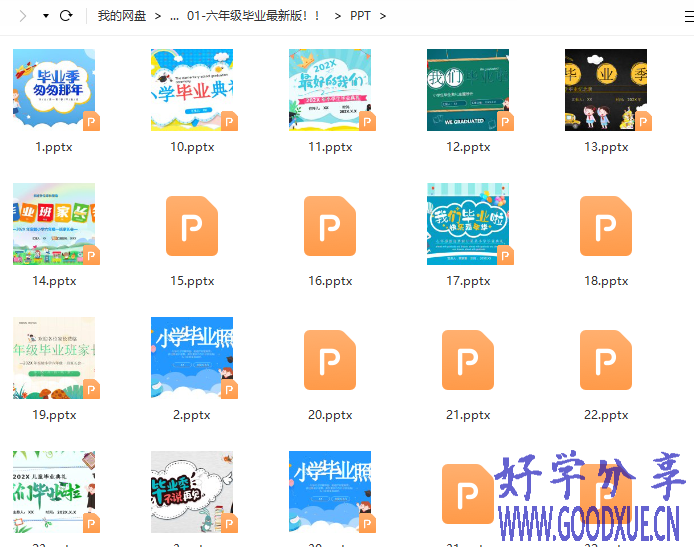
Task: Select the 12.pptx blackboard thumbnail
Action: click(x=468, y=90)
